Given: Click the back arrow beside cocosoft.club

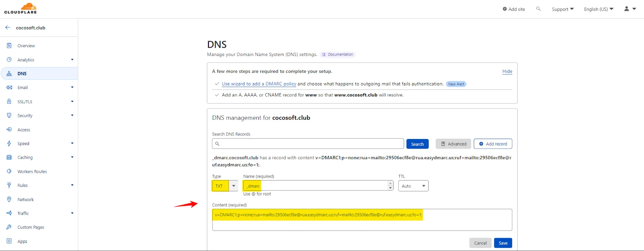Looking at the screenshot, I should click(x=8, y=27).
